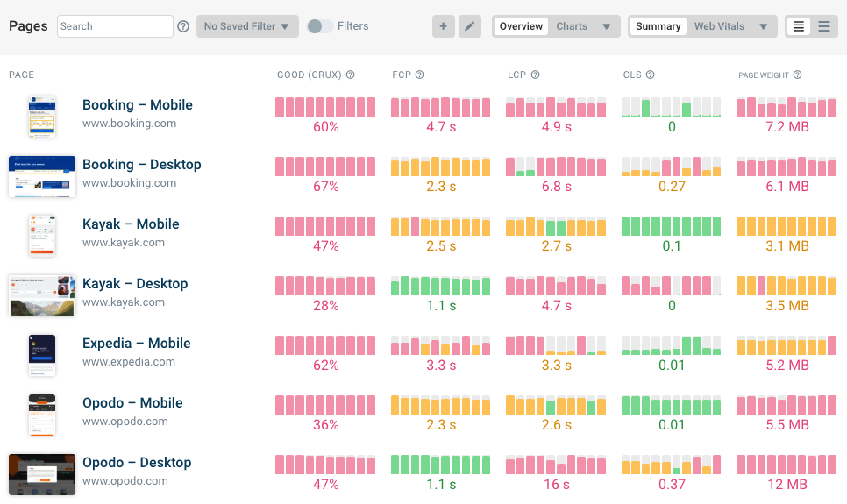Viewport: 847px width, 504px height.
Task: Click Booking – Desktop CLS value 0.27
Action: pos(672,187)
